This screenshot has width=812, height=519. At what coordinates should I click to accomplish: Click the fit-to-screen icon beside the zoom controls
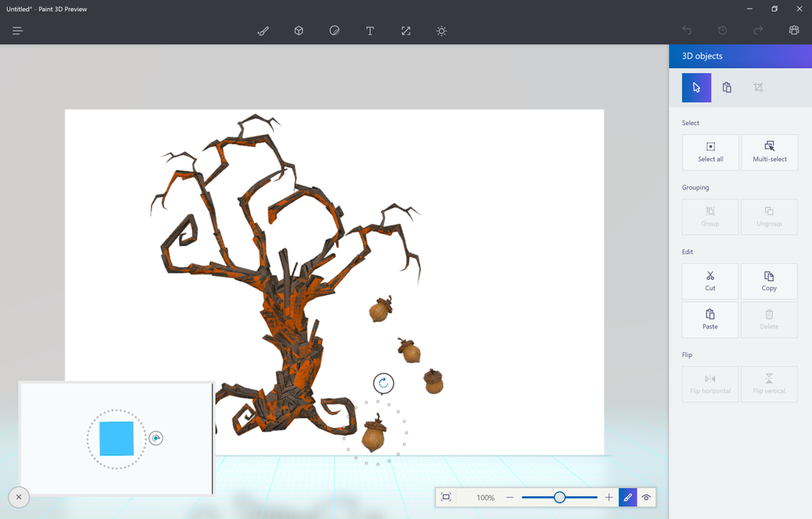pyautogui.click(x=446, y=497)
